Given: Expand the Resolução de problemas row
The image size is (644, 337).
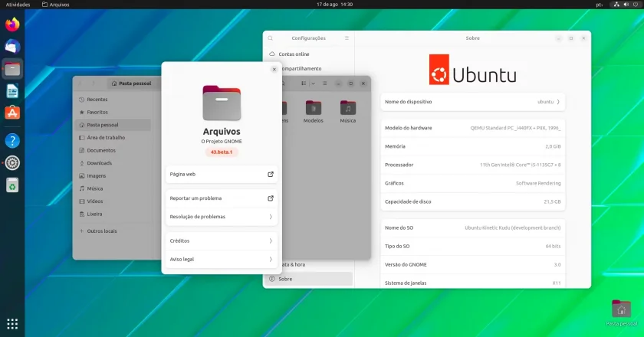Looking at the screenshot, I should (x=222, y=217).
